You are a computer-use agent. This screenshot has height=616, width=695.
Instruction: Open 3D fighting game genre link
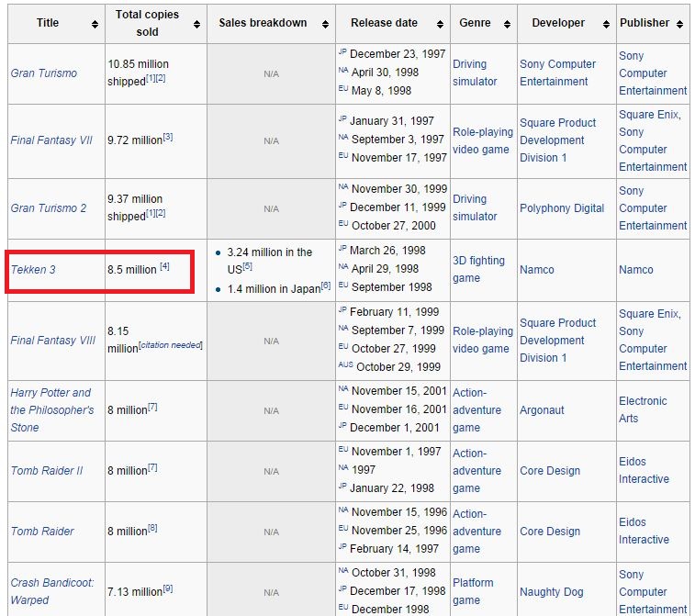coord(478,269)
